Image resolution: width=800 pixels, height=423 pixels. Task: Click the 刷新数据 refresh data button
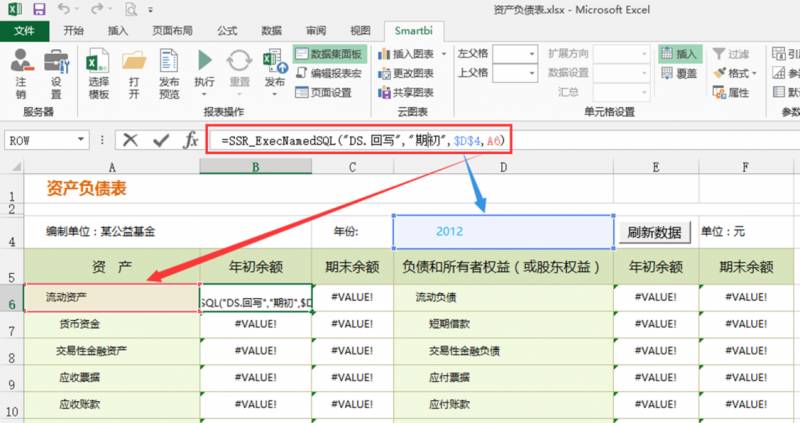[x=654, y=232]
